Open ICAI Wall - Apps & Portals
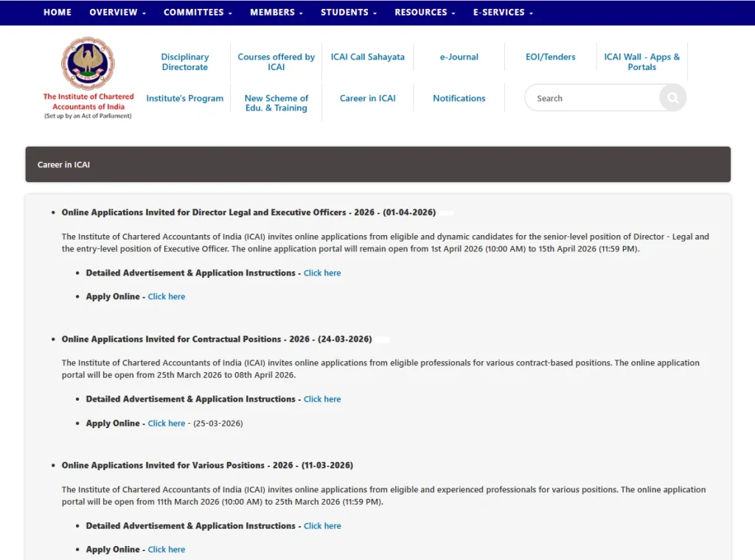The width and height of the screenshot is (755, 560). pos(641,62)
